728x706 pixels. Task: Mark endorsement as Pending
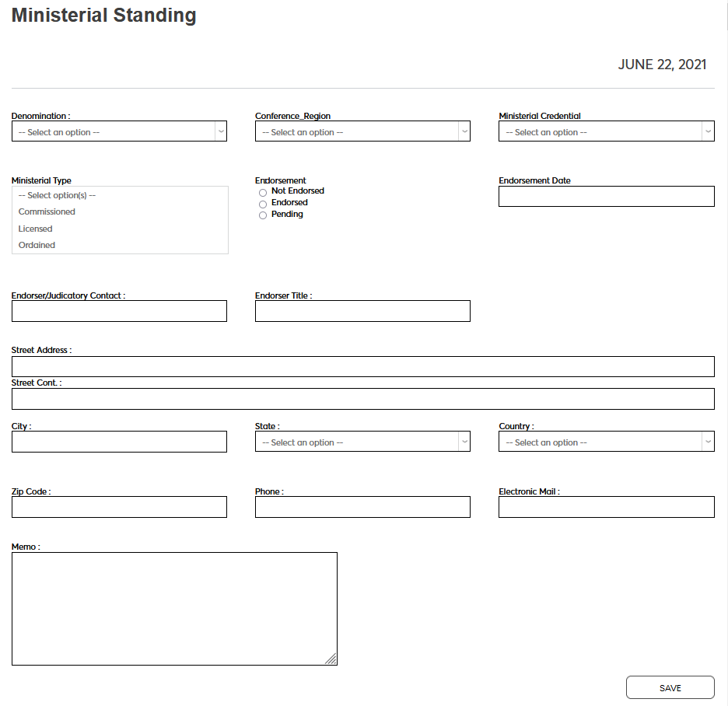(263, 215)
